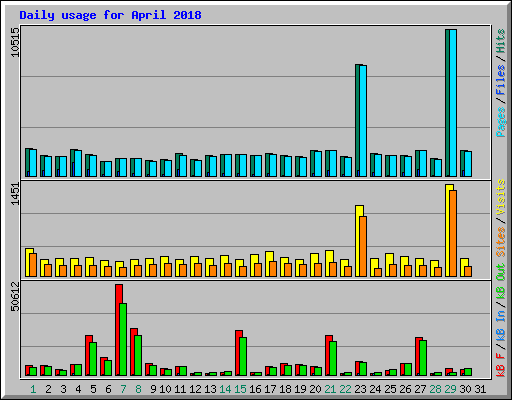512x400 pixels.
Task: Click the 1451 visits axis value
Action: (x=15, y=194)
